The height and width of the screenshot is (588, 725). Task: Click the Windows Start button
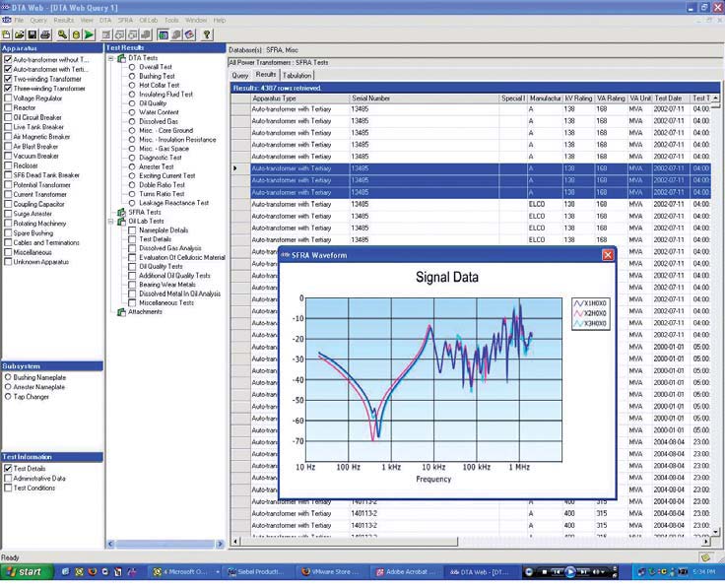[24, 571]
